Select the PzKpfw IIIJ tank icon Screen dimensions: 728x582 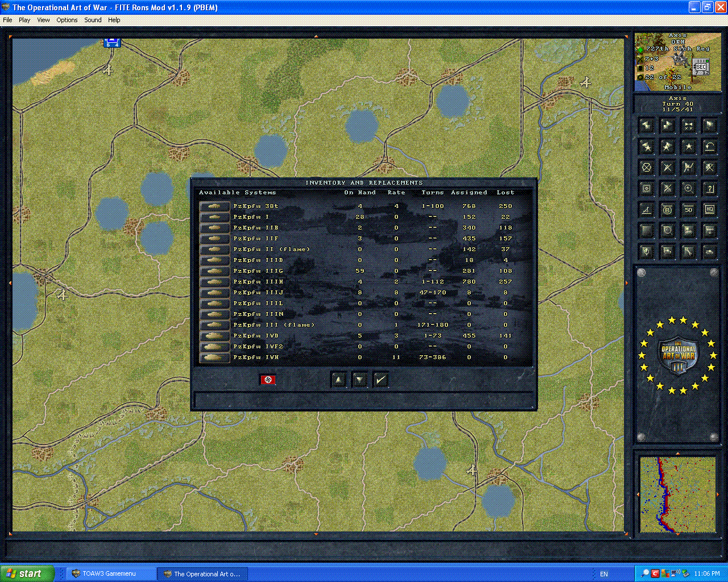[x=214, y=293]
